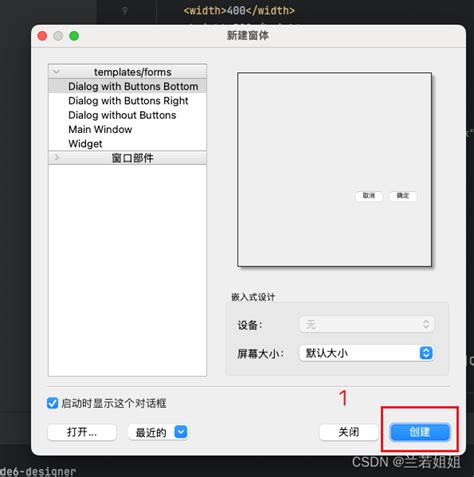
Task: Click the blue 创建 (Create) button
Action: pyautogui.click(x=420, y=432)
